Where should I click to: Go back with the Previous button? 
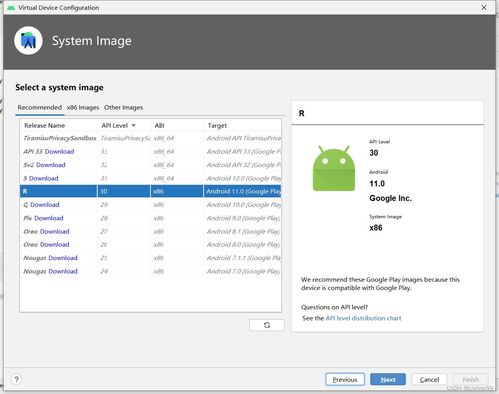point(345,379)
